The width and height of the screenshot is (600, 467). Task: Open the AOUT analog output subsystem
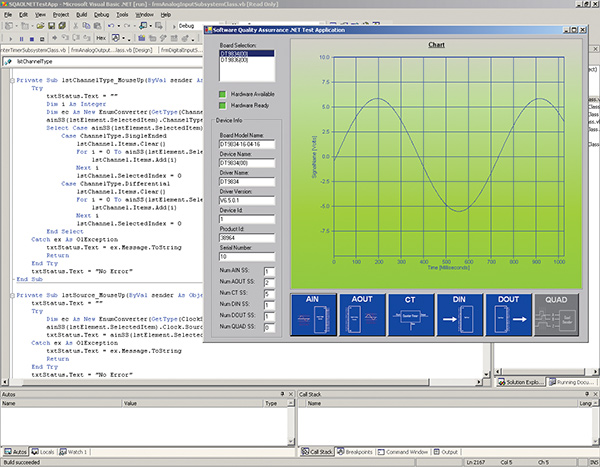(362, 314)
